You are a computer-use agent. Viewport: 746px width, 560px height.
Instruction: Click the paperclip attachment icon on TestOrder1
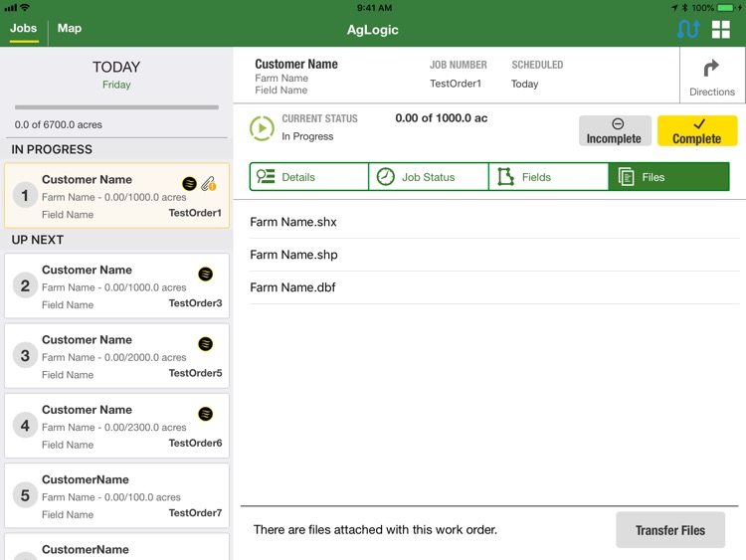[209, 184]
